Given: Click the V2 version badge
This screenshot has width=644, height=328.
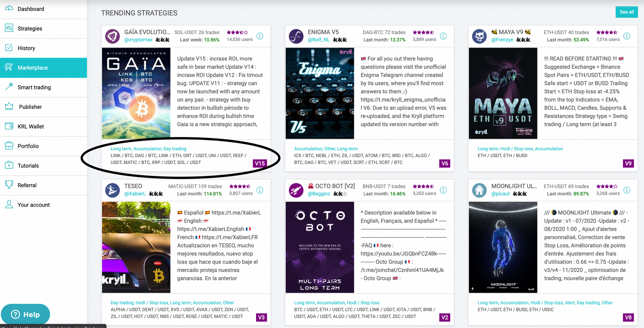Looking at the screenshot, I should pyautogui.click(x=445, y=317).
